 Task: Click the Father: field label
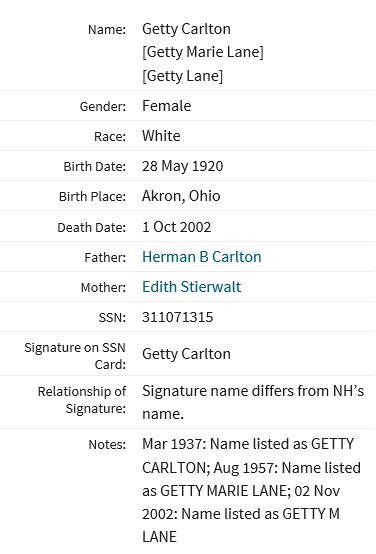coord(105,258)
